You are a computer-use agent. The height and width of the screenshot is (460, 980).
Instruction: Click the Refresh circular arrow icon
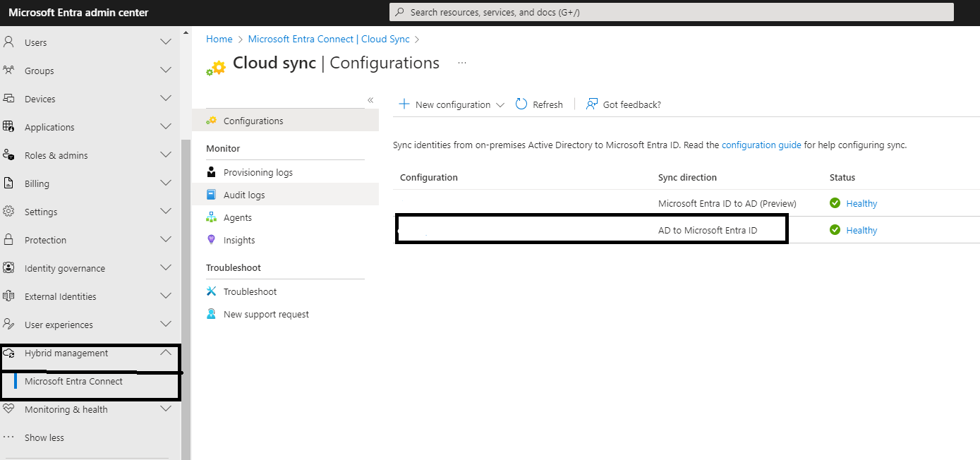point(521,104)
